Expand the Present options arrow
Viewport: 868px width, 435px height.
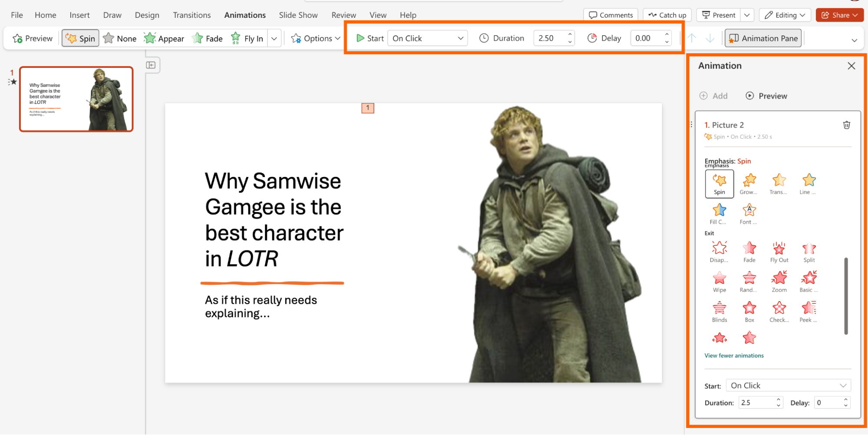click(747, 15)
